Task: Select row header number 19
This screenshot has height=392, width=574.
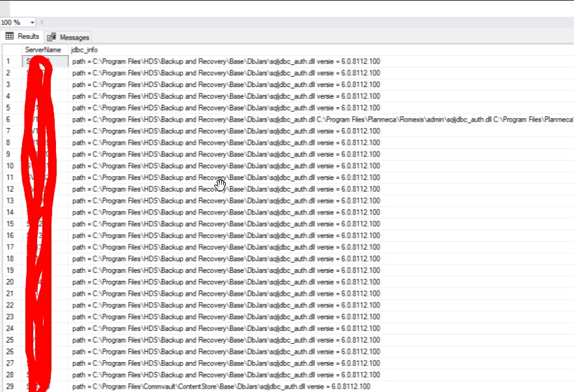Action: (12, 270)
